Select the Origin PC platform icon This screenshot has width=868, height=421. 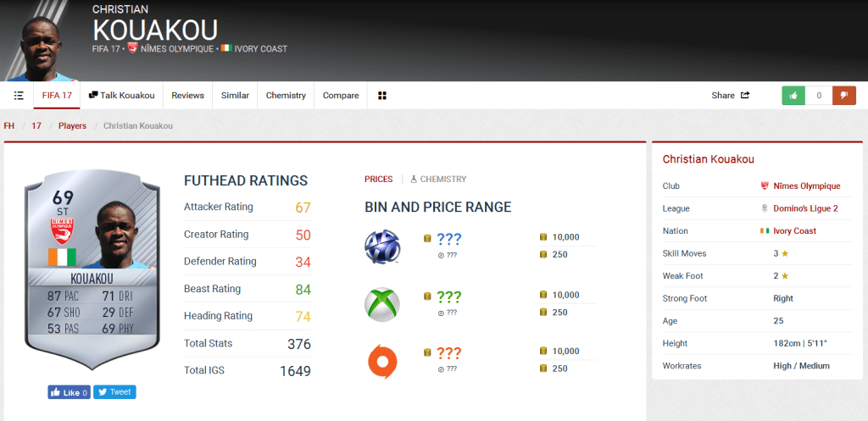pyautogui.click(x=381, y=361)
